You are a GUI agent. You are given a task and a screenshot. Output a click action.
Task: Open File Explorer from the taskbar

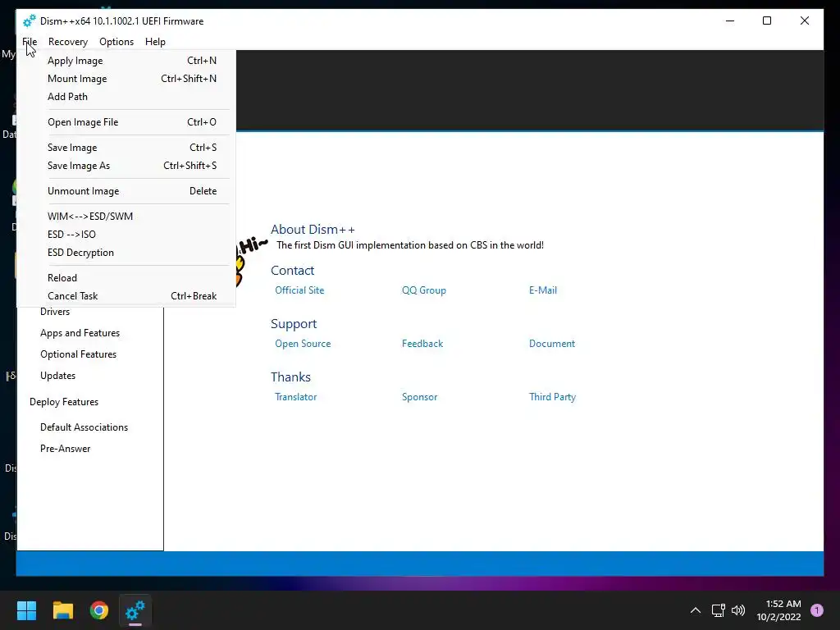[x=62, y=610]
